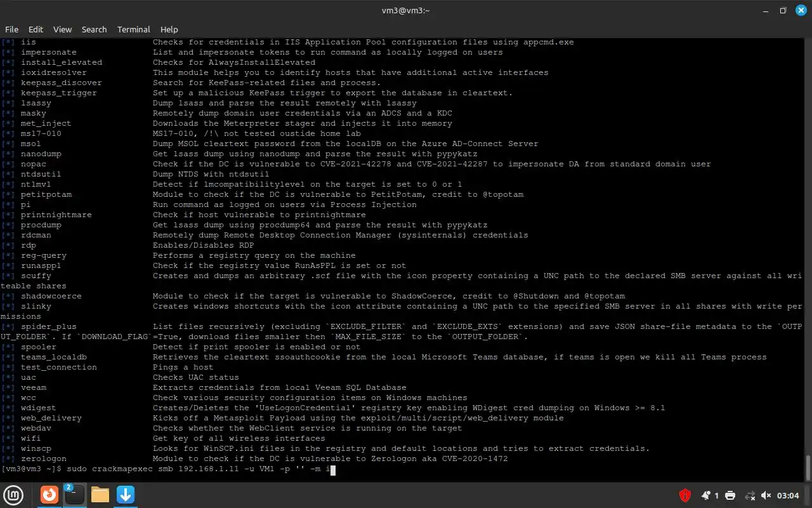Click the 'teams_localdb' module name
812x508 pixels.
click(54, 357)
